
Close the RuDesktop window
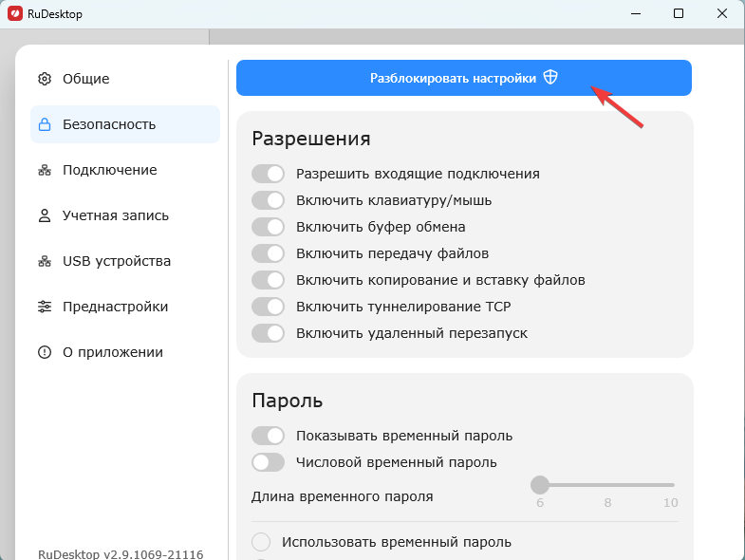tap(721, 14)
